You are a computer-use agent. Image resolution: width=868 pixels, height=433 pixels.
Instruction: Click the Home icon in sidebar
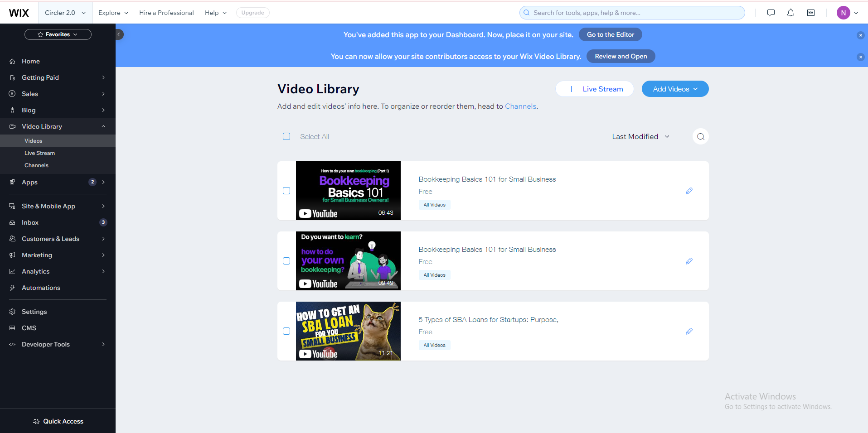[x=12, y=61]
